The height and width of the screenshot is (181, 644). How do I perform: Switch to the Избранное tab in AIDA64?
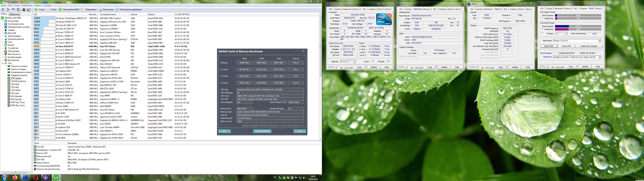coord(14,14)
